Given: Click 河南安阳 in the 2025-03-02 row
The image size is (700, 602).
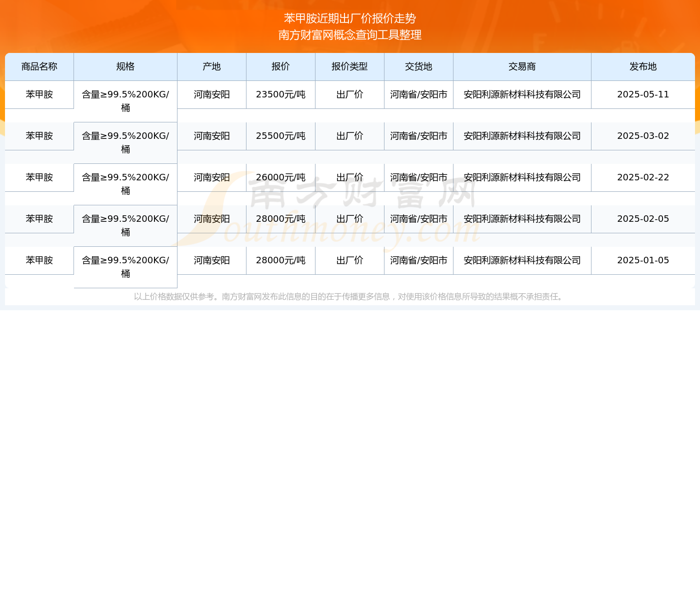Looking at the screenshot, I should [211, 136].
